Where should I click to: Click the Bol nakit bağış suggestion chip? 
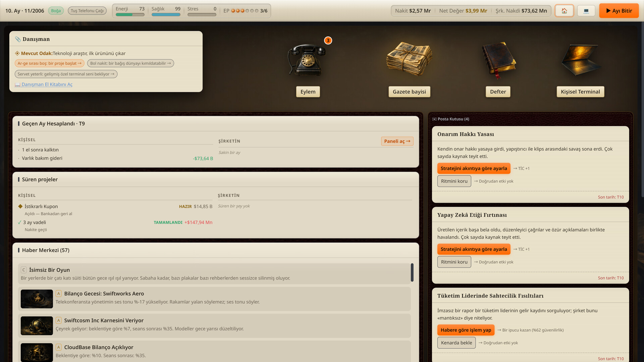tap(130, 63)
